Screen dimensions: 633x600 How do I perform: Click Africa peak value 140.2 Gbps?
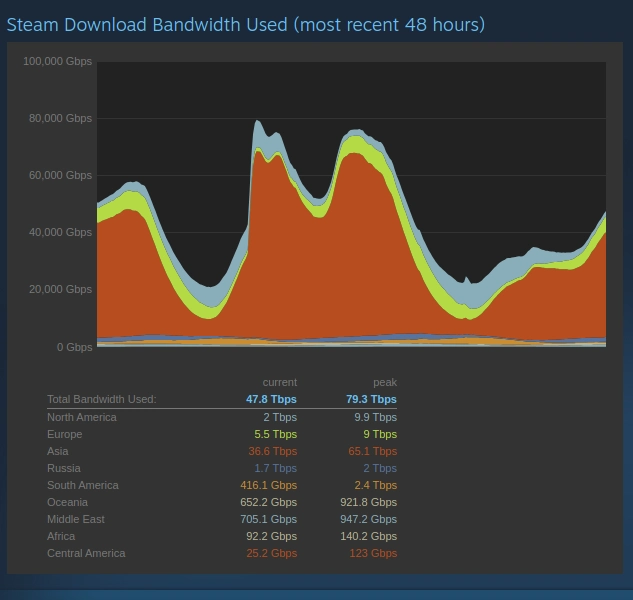[x=369, y=536]
